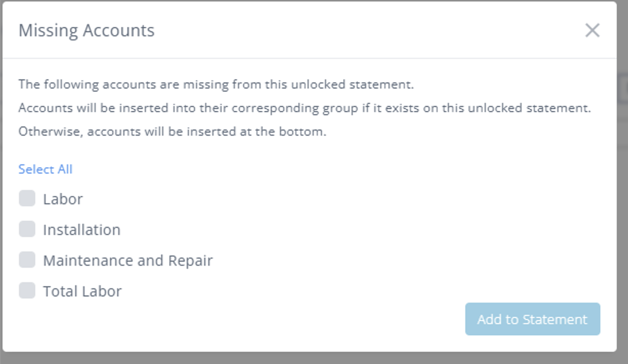
Task: Click the Total Labor label text
Action: pos(82,291)
